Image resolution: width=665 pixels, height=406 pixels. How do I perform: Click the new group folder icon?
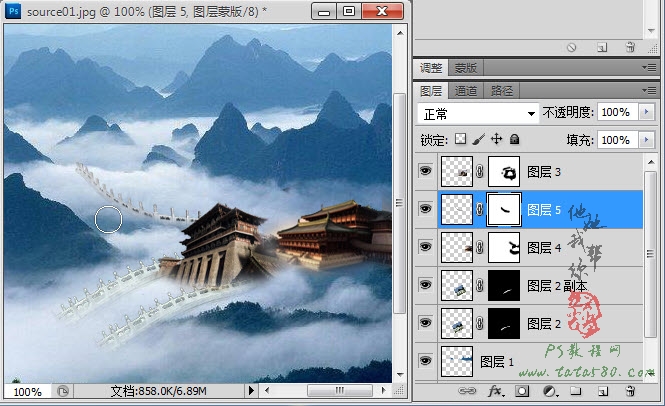pyautogui.click(x=576, y=391)
